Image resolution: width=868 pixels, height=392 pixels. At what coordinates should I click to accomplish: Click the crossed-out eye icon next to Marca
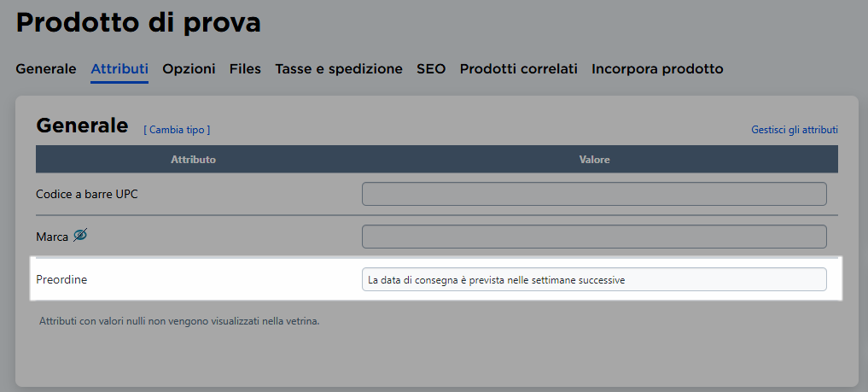(80, 236)
